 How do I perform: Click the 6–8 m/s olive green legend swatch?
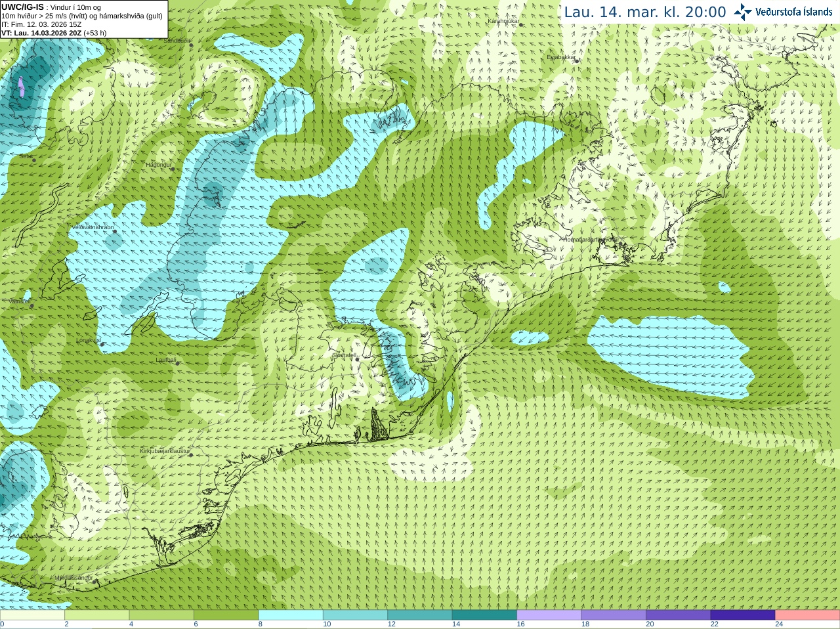coord(226,615)
